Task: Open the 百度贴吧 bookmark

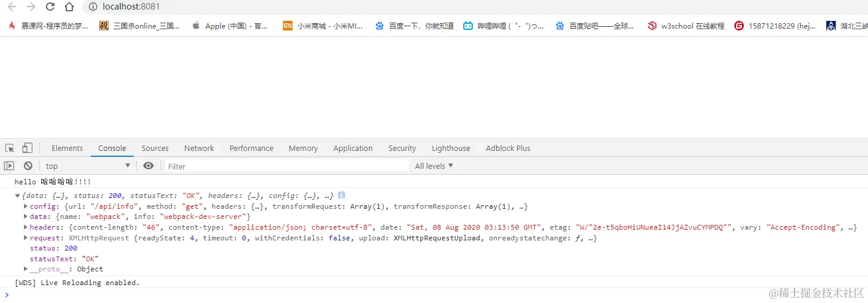Action: click(x=595, y=26)
